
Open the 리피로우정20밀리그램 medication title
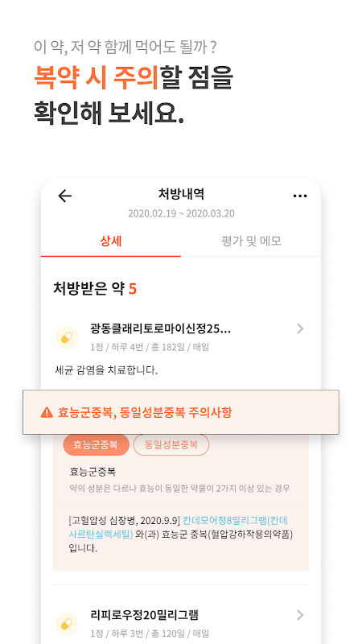[144, 615]
